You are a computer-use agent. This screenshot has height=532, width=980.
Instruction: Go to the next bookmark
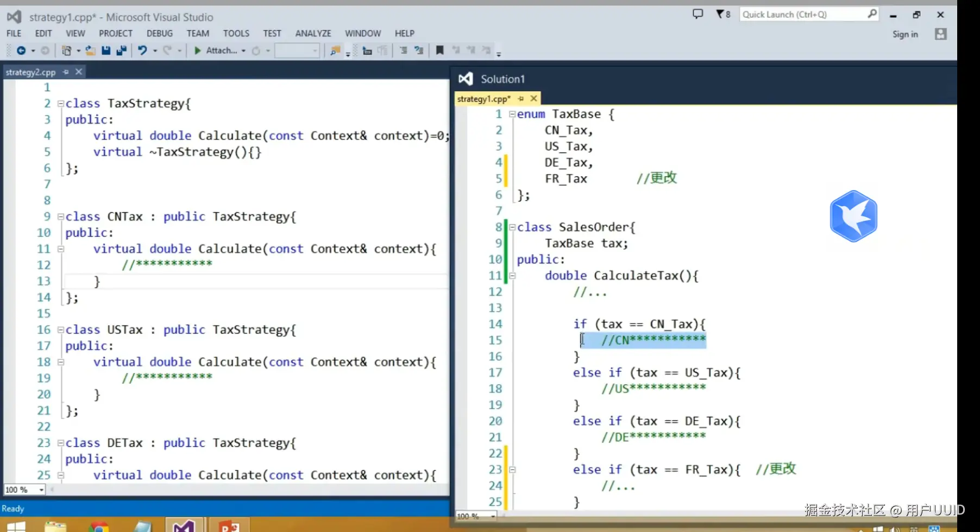(471, 50)
